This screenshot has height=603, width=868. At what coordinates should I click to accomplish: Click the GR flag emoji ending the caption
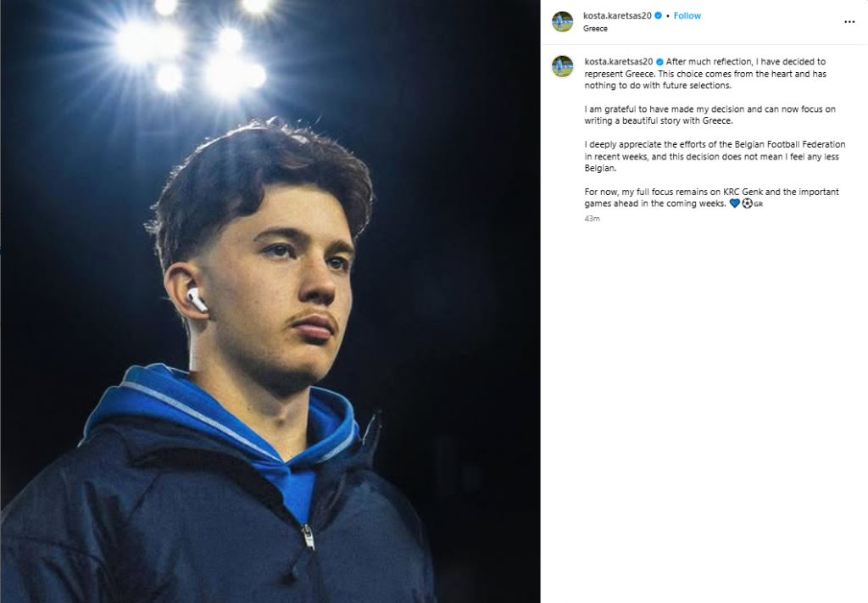[x=758, y=205]
